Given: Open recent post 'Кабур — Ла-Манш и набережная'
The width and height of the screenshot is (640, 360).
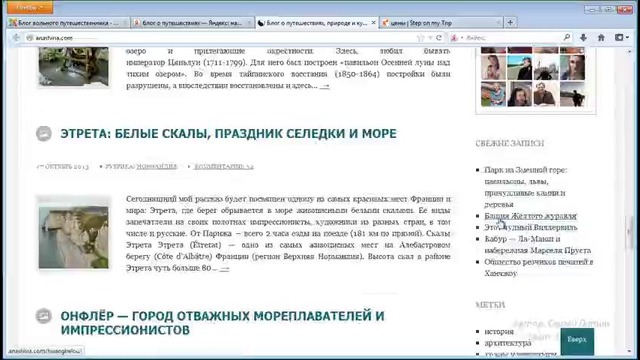Looking at the screenshot, I should point(538,244).
